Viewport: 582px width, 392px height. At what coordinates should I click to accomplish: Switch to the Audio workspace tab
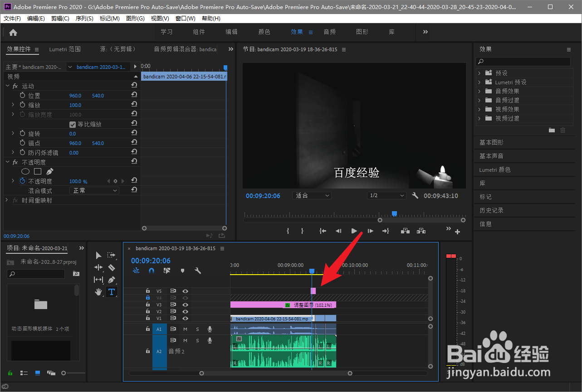[x=330, y=32]
